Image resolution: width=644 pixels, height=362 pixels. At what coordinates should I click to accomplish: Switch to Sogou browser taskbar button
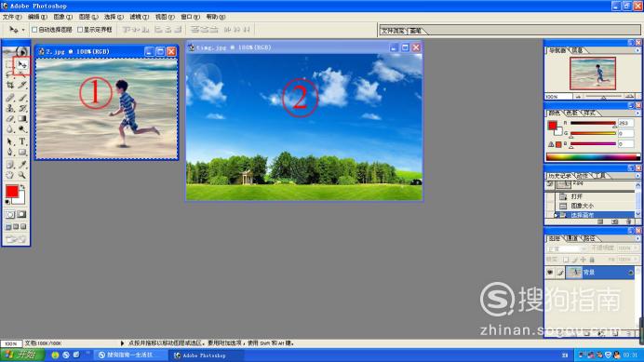(130, 355)
